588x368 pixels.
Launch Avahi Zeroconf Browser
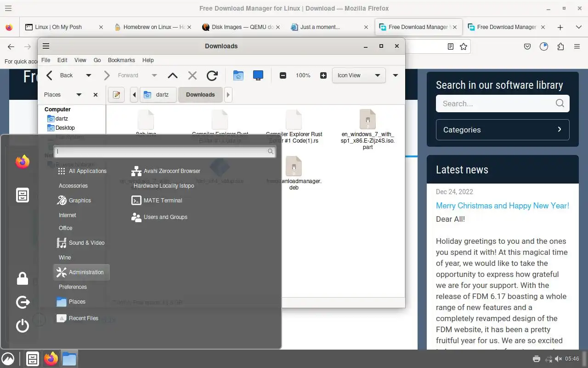[166, 171]
